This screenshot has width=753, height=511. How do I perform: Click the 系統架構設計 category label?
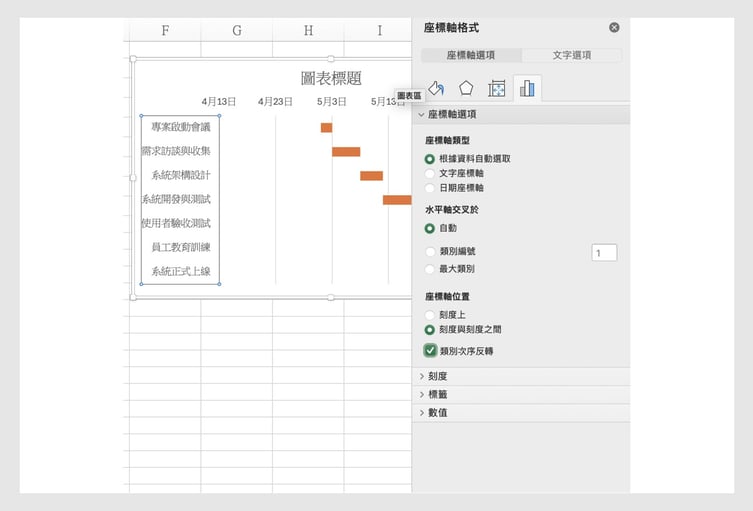(181, 175)
